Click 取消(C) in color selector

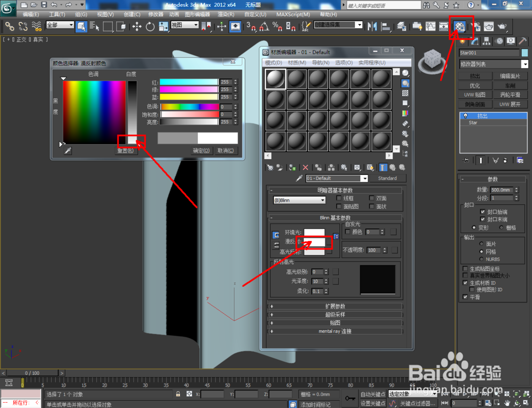(x=226, y=151)
